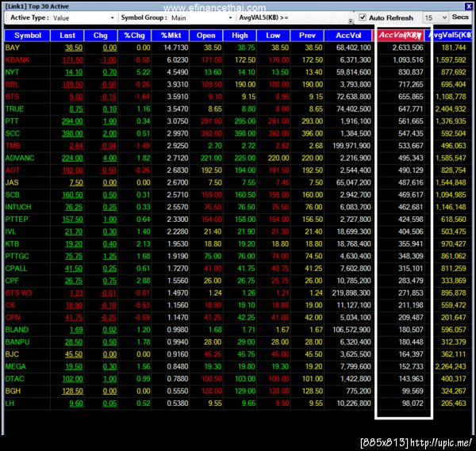Select the CPALL symbol

(x=16, y=269)
